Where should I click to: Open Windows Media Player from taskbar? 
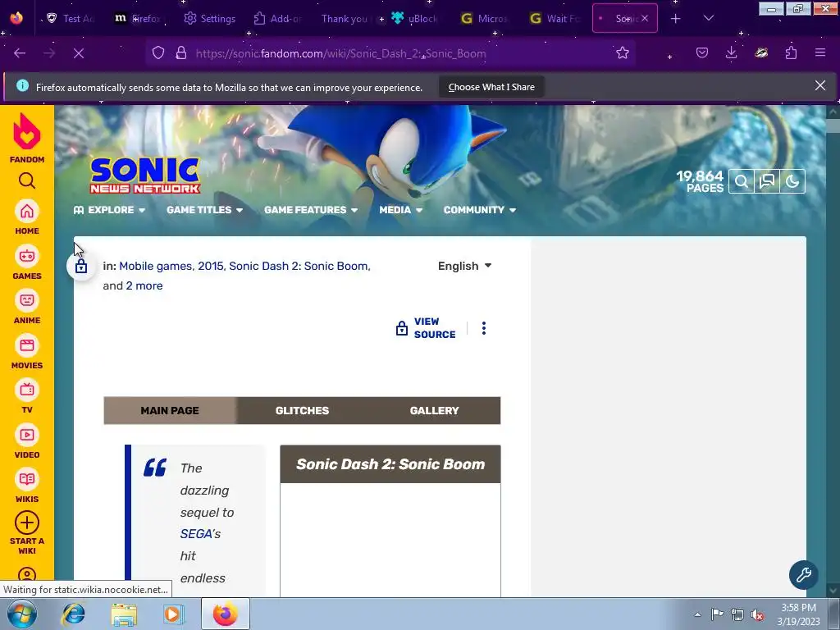tap(173, 614)
